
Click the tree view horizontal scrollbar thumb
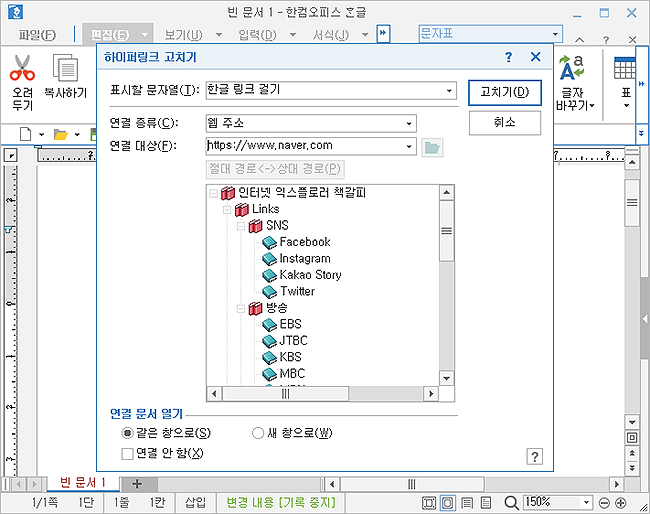[x=286, y=393]
